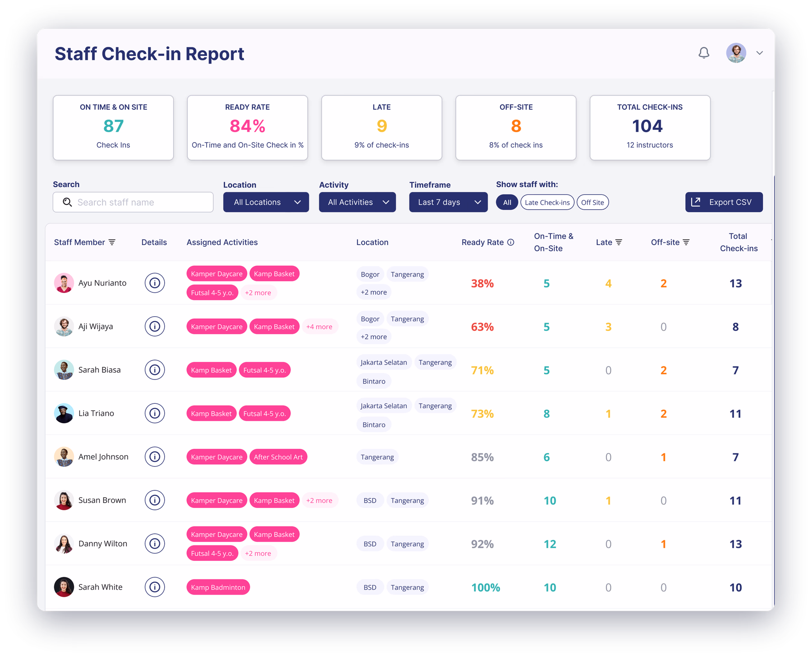812x656 pixels.
Task: Open details for Aji Wijaya
Action: 155,326
